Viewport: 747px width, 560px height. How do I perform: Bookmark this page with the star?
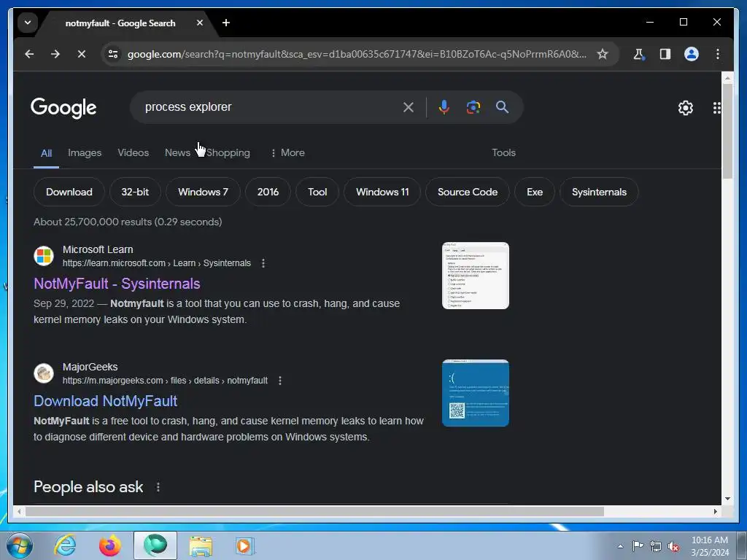(x=603, y=54)
